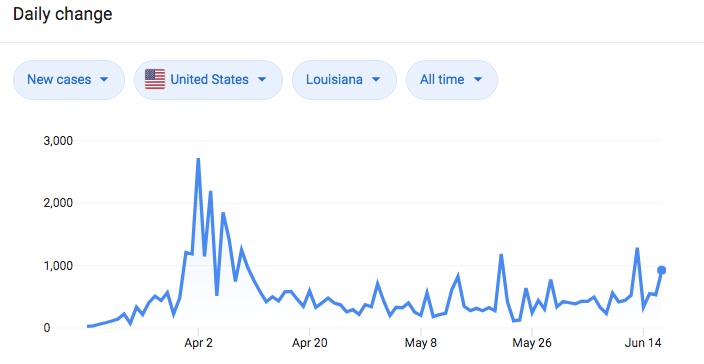This screenshot has height=364, width=704.
Task: Click the 3,000 y-axis label
Action: click(58, 141)
